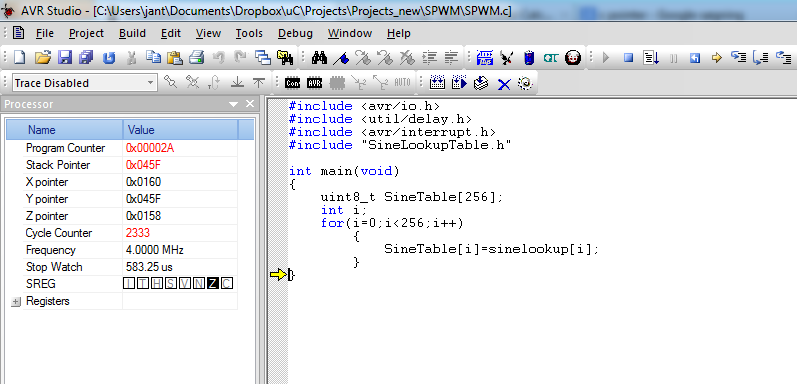Close the Processor panel
Image resolution: width=797 pixels, height=384 pixels.
pos(250,104)
